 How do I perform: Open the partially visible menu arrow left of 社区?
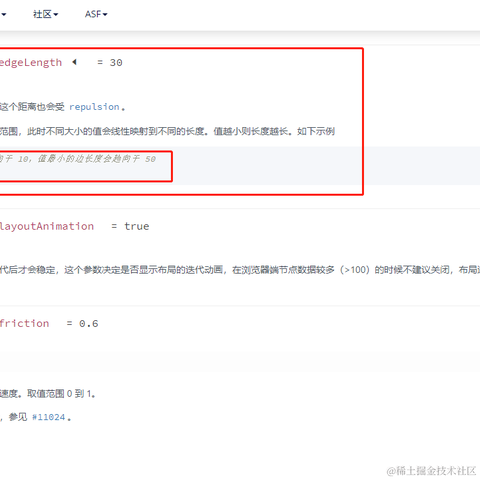click(3, 14)
